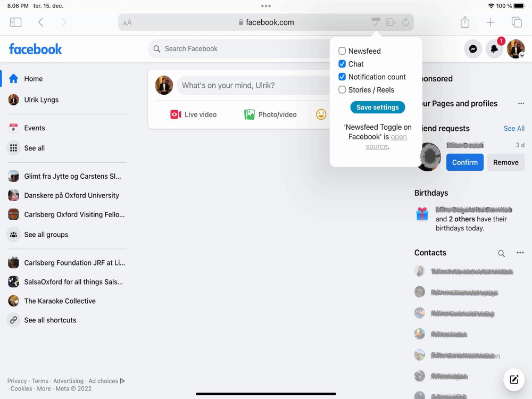Enable Stories / Reels checkbox
This screenshot has width=532, height=399.
coord(342,89)
